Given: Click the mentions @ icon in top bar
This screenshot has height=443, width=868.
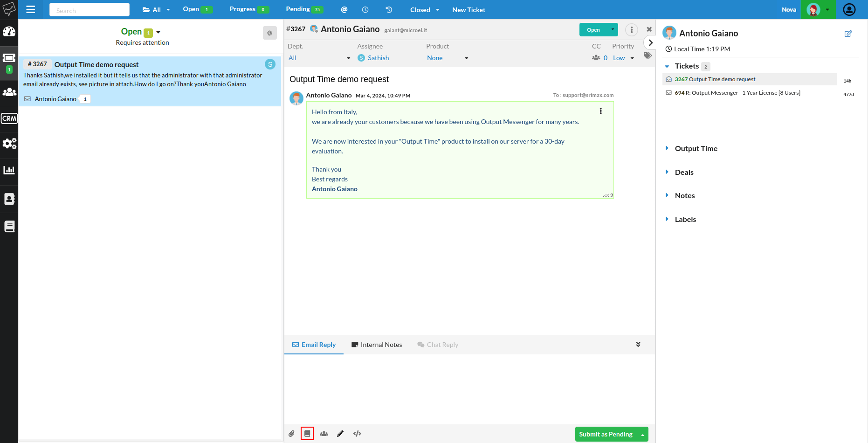Looking at the screenshot, I should (344, 9).
